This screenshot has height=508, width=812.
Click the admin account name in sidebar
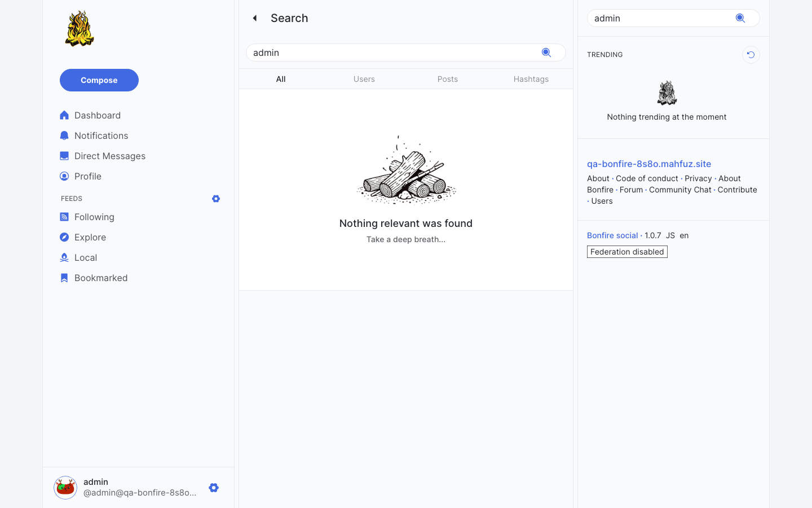[x=96, y=482]
